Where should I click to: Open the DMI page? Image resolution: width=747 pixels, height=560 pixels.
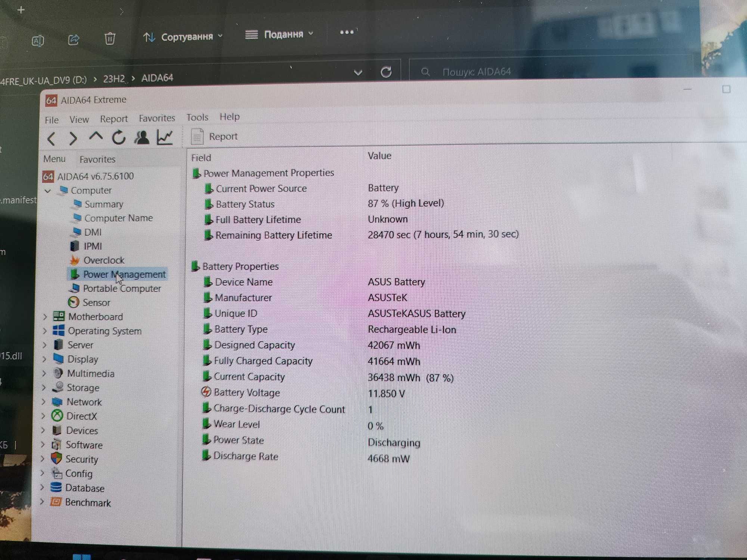pos(93,232)
